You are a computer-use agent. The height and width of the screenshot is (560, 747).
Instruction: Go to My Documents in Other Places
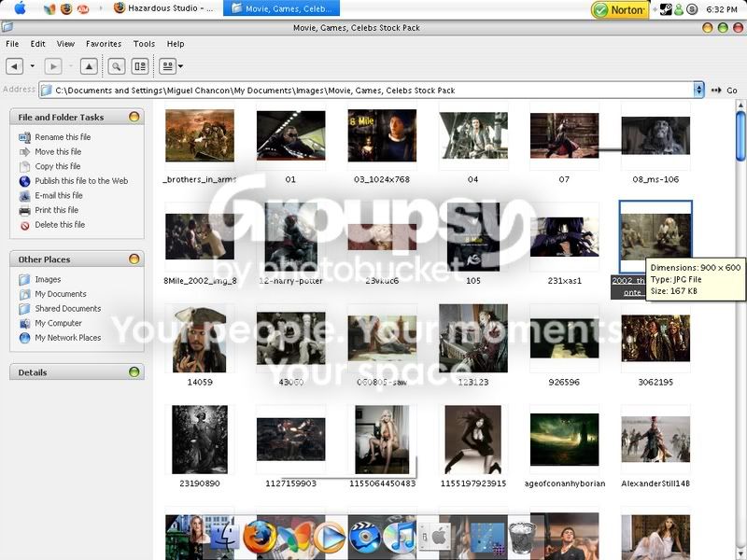coord(61,294)
